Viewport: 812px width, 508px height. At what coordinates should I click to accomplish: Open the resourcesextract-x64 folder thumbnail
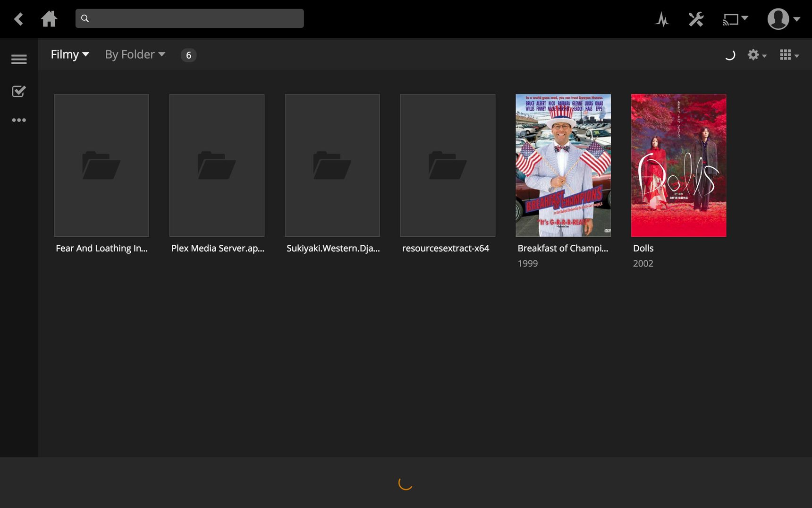(x=448, y=165)
